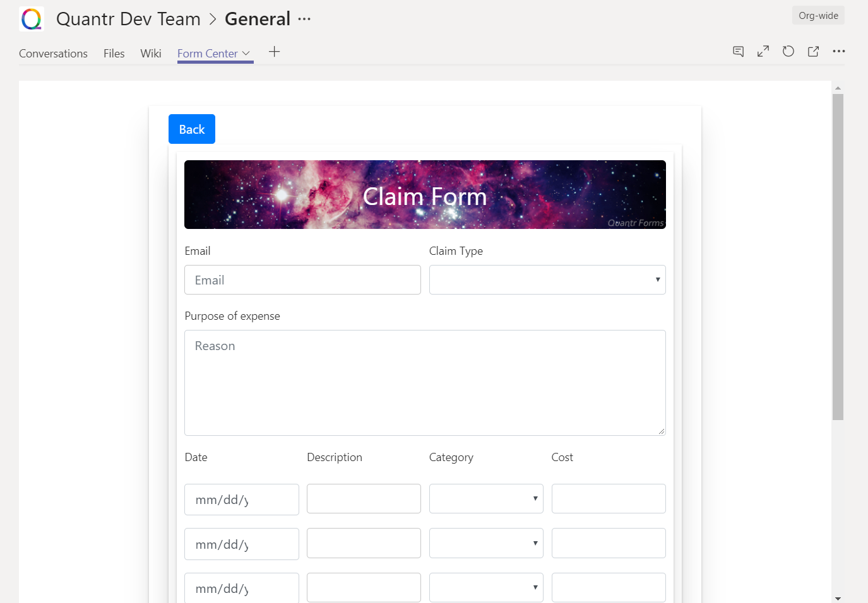The image size is (868, 603).
Task: Click the Quantr team logo icon
Action: 32,19
